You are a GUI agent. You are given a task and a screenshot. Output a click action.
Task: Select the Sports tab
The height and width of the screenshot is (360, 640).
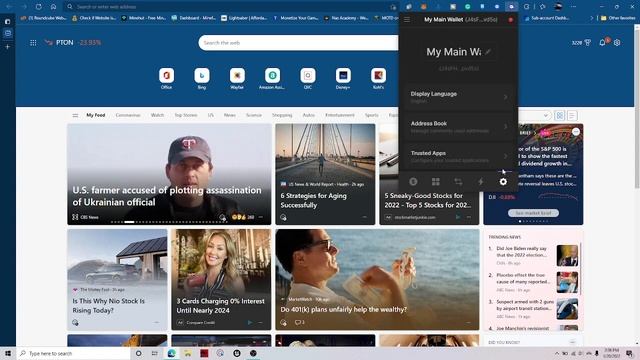click(371, 116)
